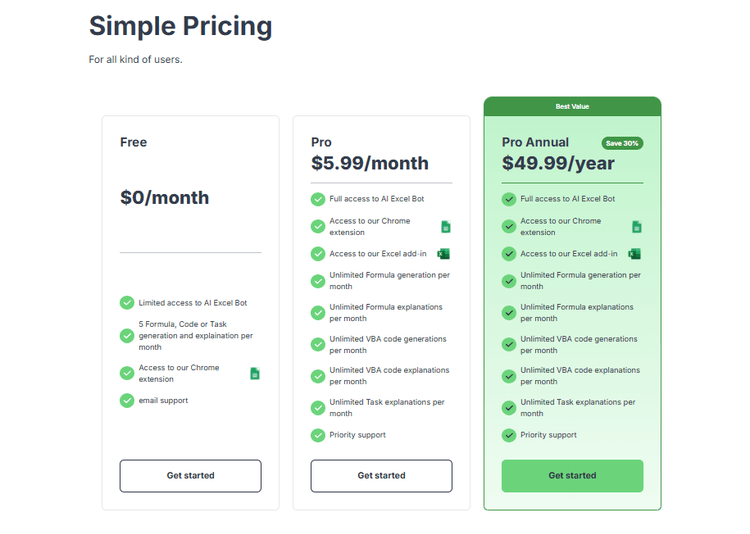Click the Pro Annual plan title
The width and height of the screenshot is (750, 534).
[535, 142]
